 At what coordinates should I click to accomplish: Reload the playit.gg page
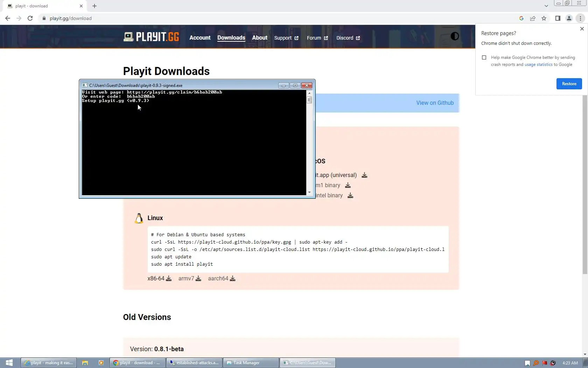click(x=30, y=18)
